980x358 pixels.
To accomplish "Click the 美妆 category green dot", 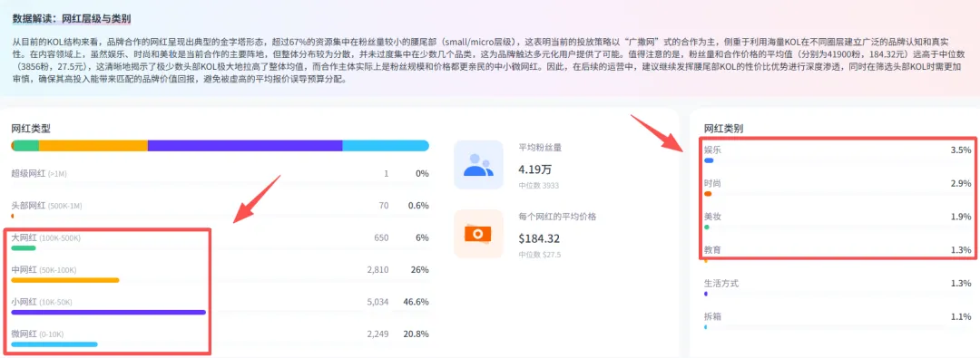I will [x=707, y=227].
